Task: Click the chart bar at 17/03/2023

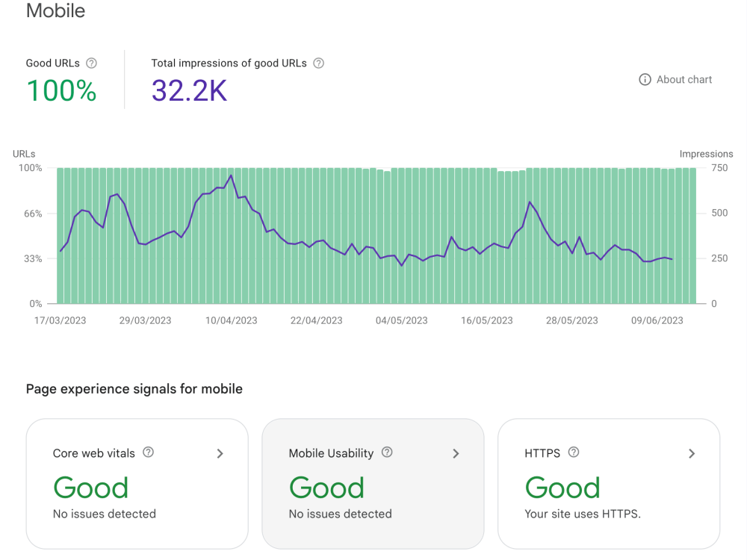Action: click(x=61, y=236)
